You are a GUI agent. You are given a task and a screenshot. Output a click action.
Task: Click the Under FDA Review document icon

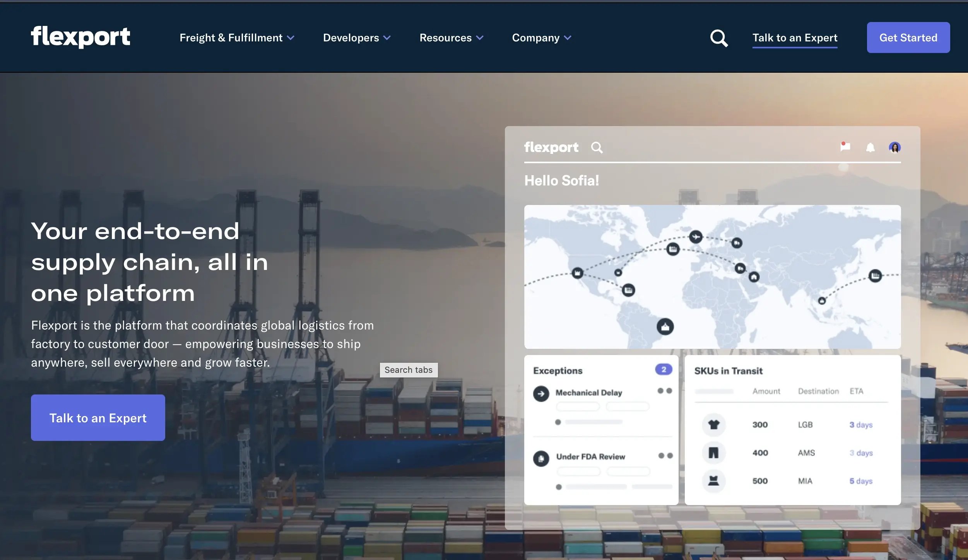541,459
